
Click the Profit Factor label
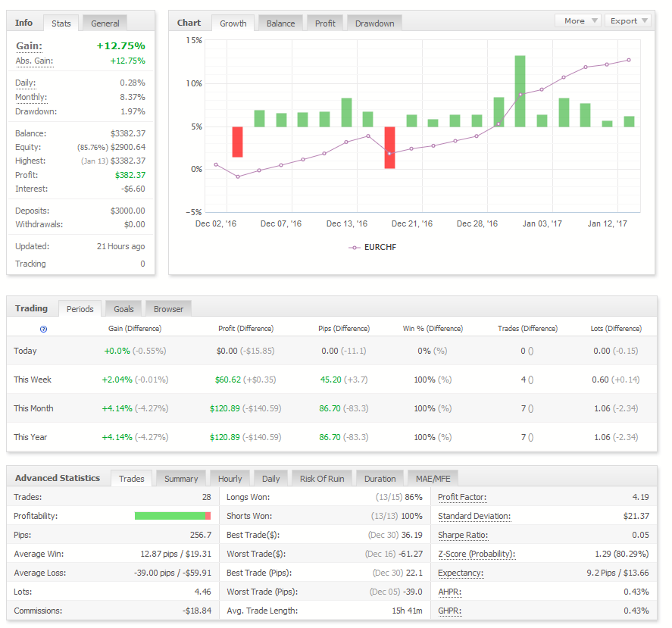point(462,497)
